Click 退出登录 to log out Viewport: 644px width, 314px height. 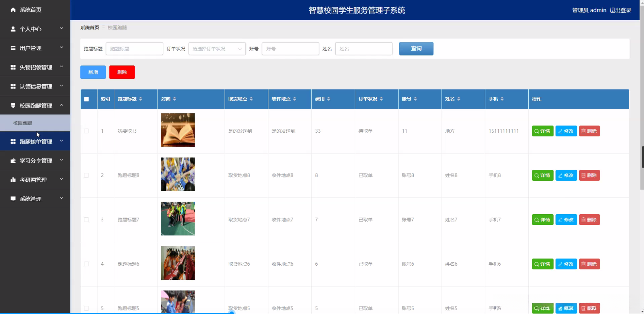(620, 10)
